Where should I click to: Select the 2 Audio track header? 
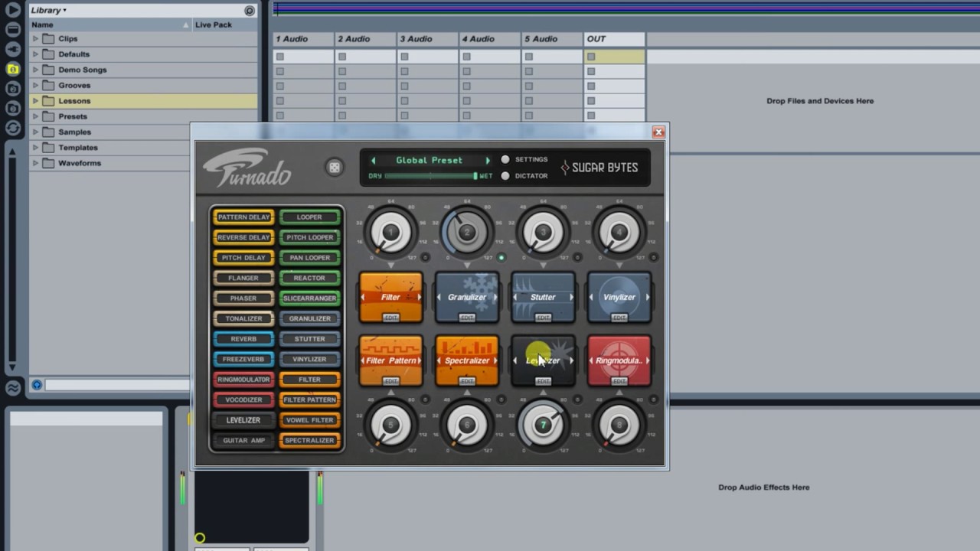365,39
